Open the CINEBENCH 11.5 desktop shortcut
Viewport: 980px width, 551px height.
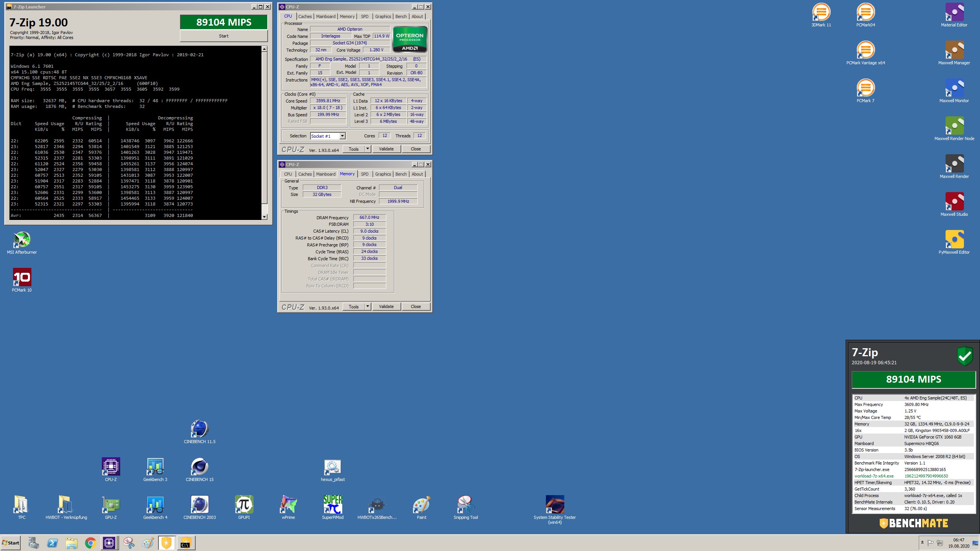199,432
